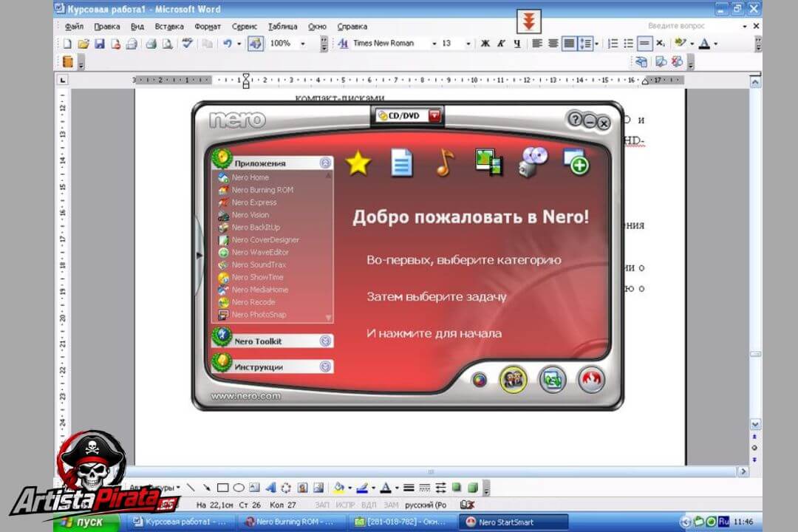Toggle justified text alignment
Image resolution: width=798 pixels, height=532 pixels.
569,44
